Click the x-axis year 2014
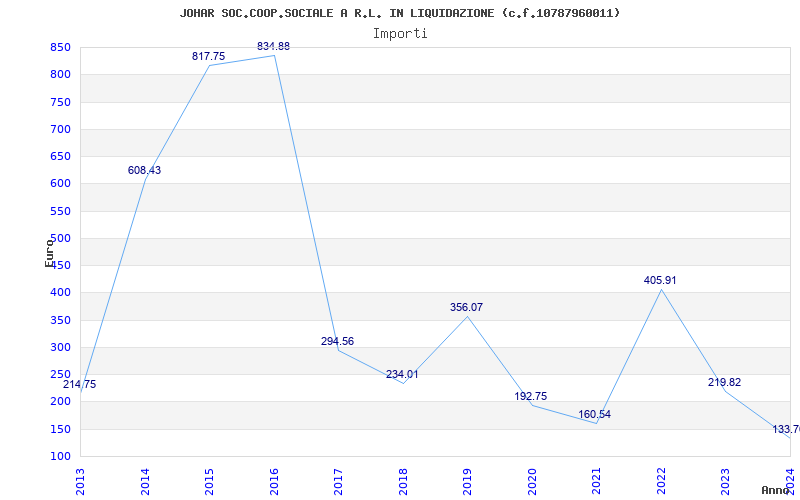Image resolution: width=800 pixels, height=500 pixels. pyautogui.click(x=145, y=481)
